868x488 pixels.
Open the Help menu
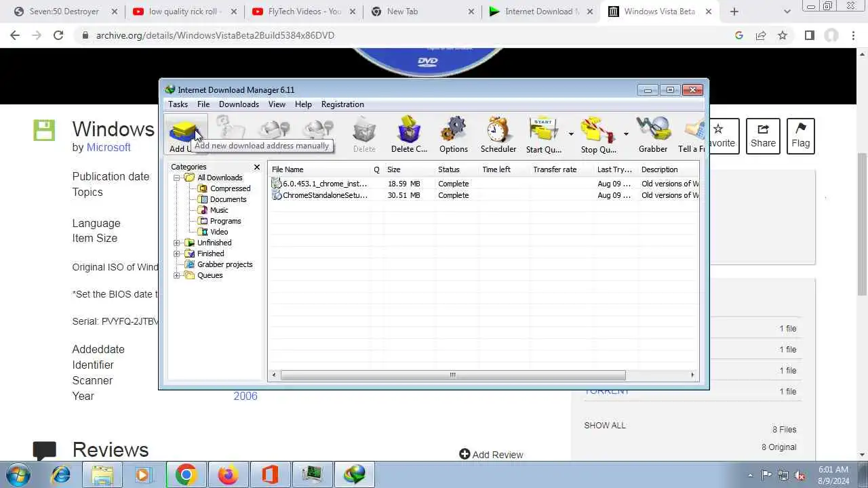click(303, 104)
